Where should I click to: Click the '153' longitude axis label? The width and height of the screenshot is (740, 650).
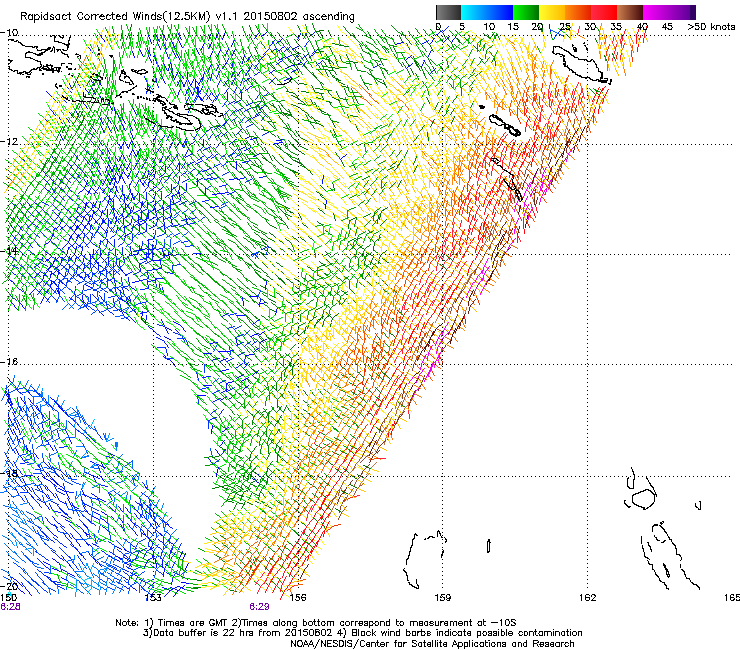[x=153, y=598]
